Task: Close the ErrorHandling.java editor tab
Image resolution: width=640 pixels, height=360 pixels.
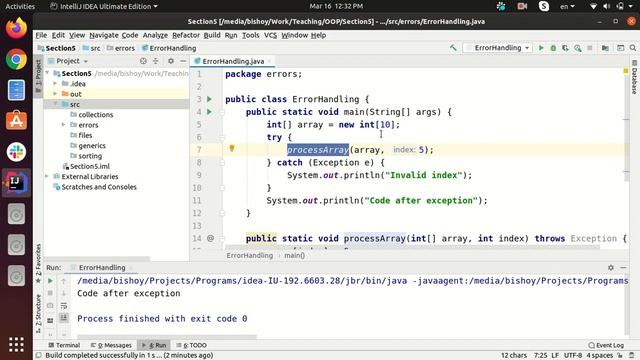Action: tap(270, 61)
